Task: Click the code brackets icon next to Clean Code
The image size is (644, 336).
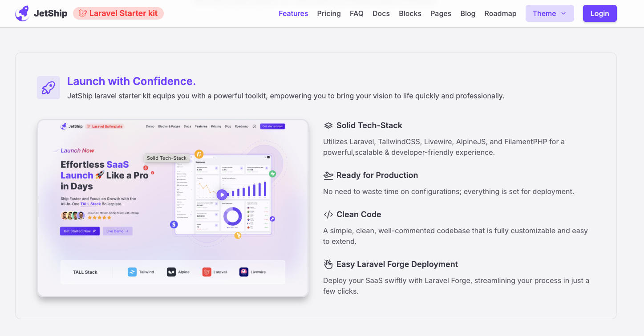Action: tap(328, 215)
